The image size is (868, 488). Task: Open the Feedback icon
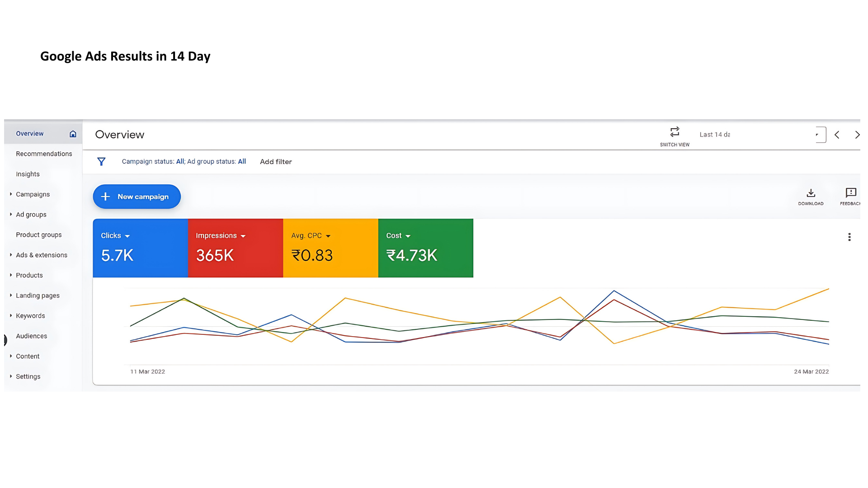pyautogui.click(x=850, y=193)
